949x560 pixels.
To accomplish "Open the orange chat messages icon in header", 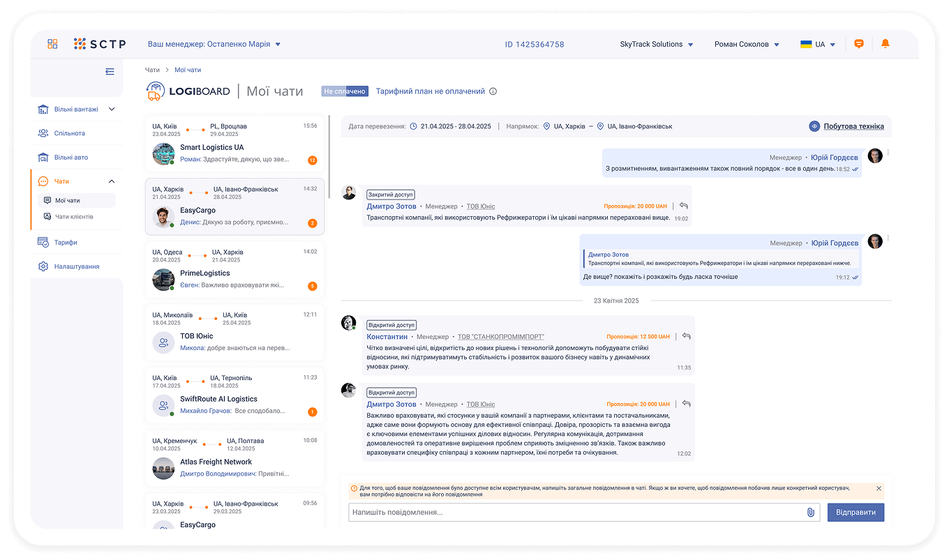I will [x=859, y=44].
